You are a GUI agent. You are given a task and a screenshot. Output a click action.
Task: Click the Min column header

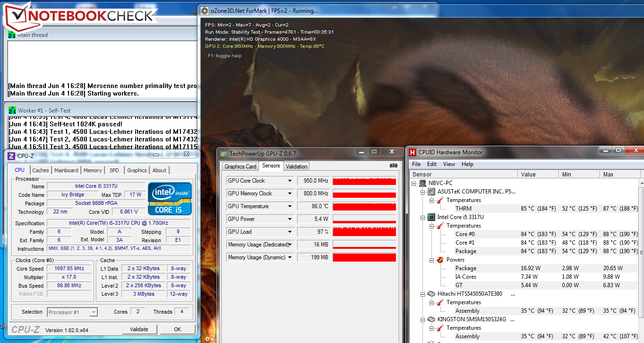click(580, 174)
